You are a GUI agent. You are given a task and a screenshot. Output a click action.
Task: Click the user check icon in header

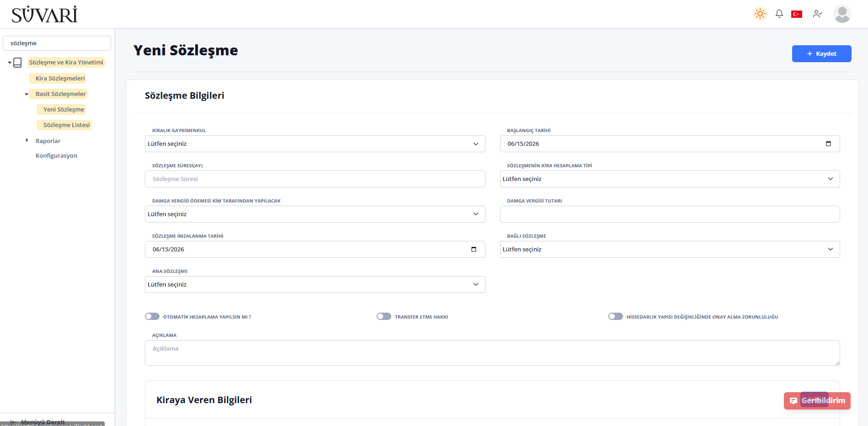click(x=818, y=14)
